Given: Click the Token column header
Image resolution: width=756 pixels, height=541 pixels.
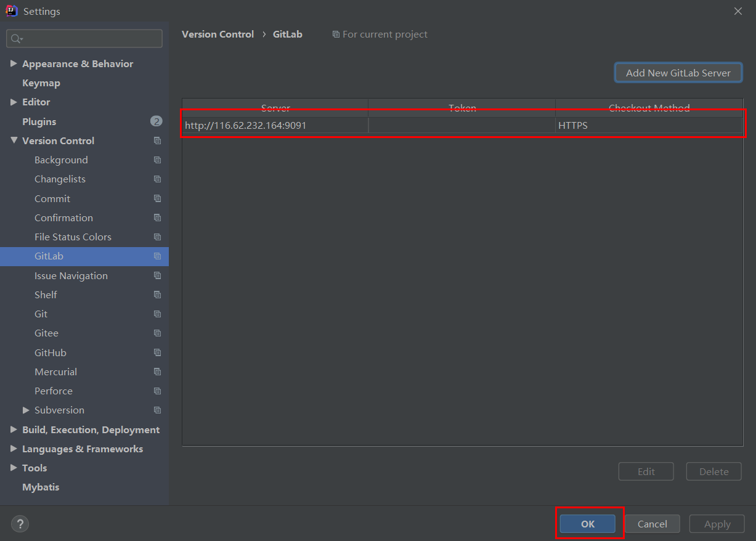Looking at the screenshot, I should (x=462, y=108).
